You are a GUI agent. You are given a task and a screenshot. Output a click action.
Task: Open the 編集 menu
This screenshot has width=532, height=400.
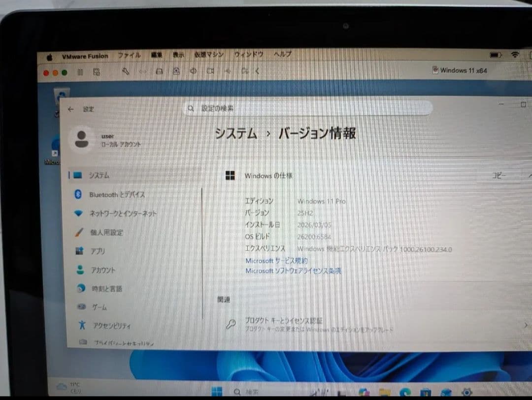[157, 55]
